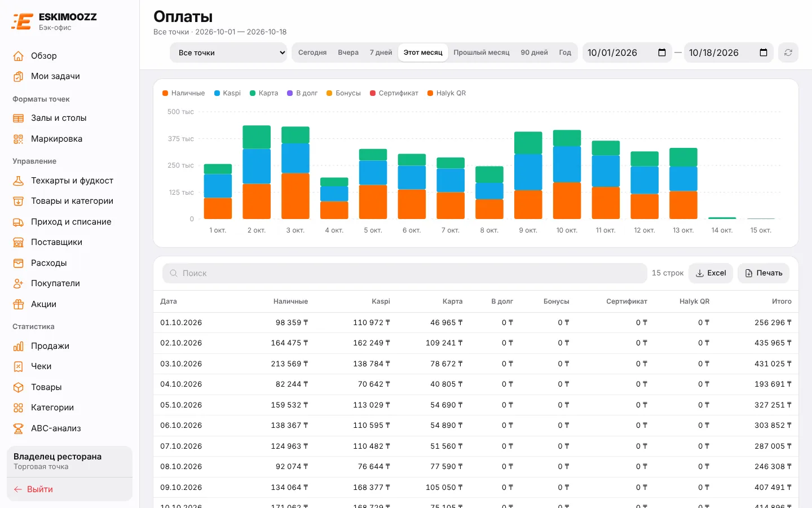Click the Мои задачи clipboard icon
This screenshot has height=508, width=812.
[19, 76]
